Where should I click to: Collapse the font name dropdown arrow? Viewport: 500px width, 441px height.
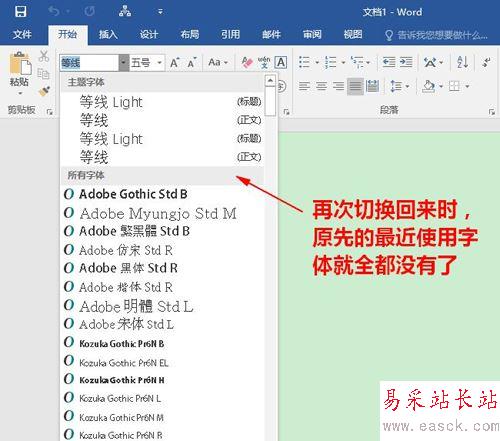point(124,63)
